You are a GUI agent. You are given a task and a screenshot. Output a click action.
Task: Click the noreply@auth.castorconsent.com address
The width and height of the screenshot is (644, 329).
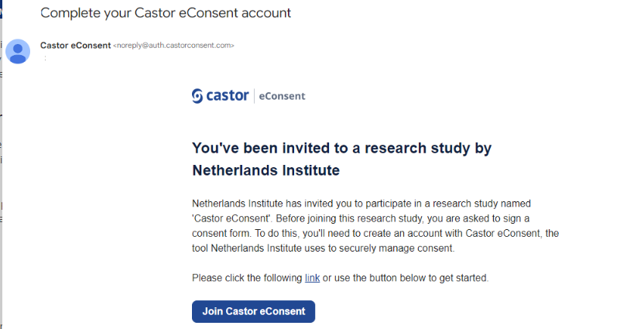[x=173, y=46]
